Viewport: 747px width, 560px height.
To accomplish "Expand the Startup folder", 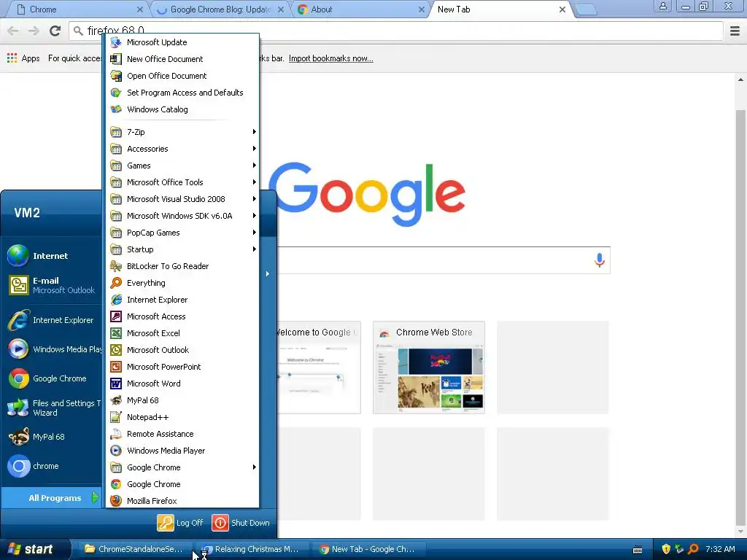I will [x=182, y=249].
